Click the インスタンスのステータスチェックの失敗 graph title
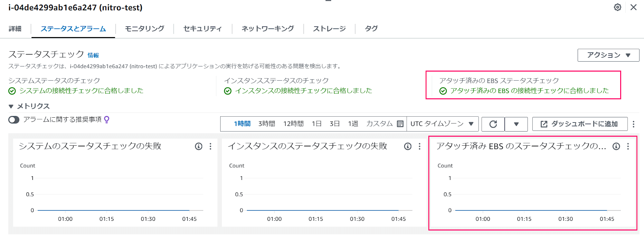644x235 pixels. click(x=307, y=146)
